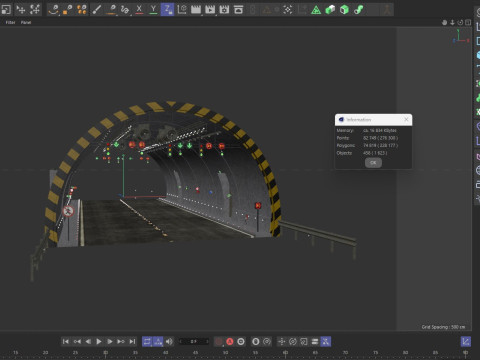The width and height of the screenshot is (480, 360).
Task: Go to the end of animation
Action: click(132, 341)
